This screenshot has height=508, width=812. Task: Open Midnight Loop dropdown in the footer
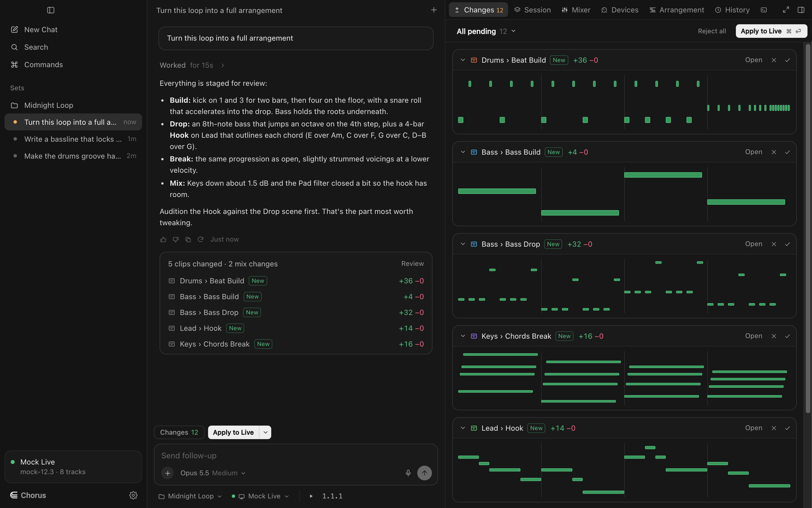pyautogui.click(x=190, y=496)
